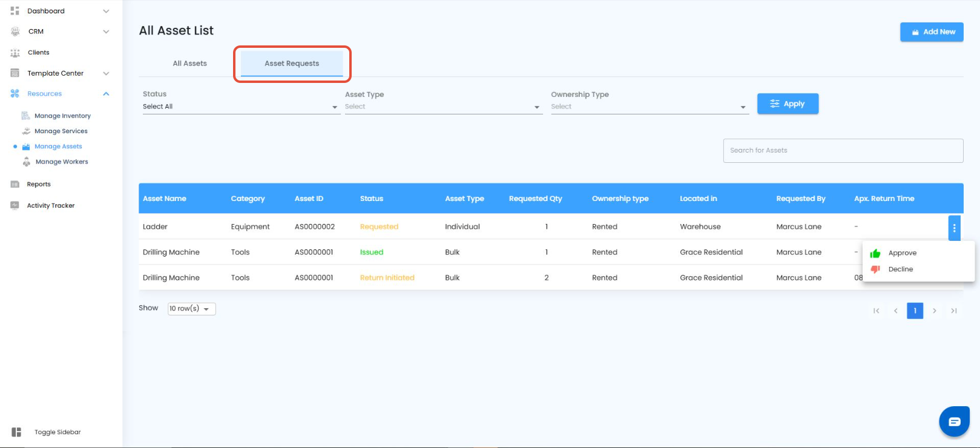Screen dimensions: 980x448
Task: Click the Clients icon in sidebar
Action: tap(15, 53)
